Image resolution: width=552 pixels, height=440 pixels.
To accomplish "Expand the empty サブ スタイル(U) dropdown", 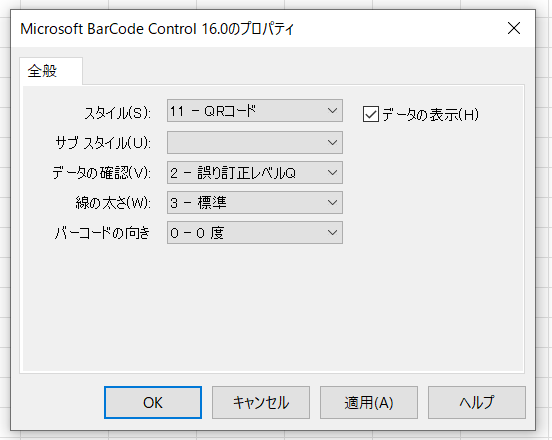I will pos(255,143).
